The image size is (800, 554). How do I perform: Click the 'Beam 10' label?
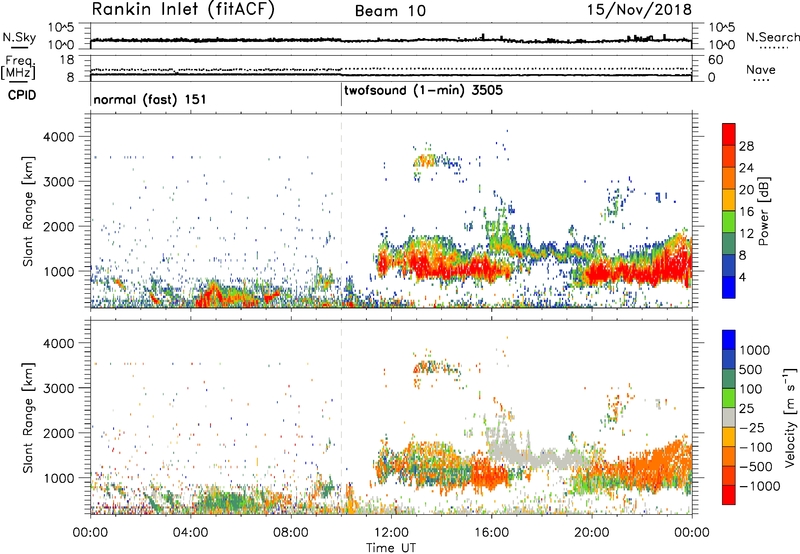(390, 11)
